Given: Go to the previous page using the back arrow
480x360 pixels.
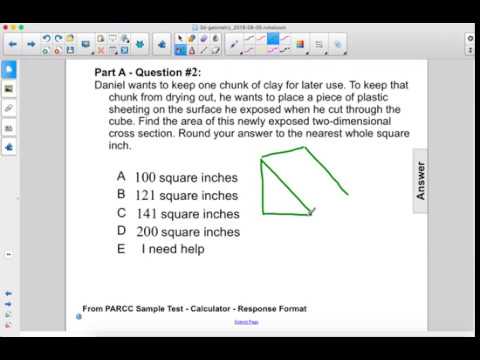Looking at the screenshot, I should [13, 44].
